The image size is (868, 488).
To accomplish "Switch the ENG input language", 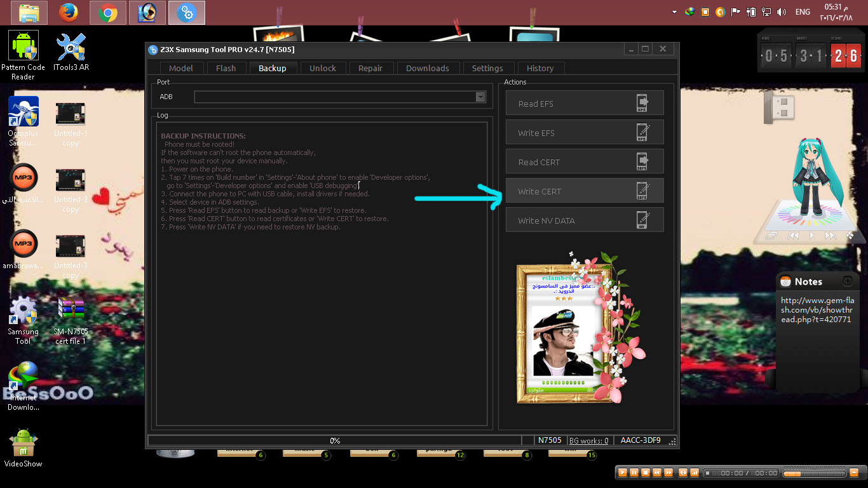I will (803, 12).
